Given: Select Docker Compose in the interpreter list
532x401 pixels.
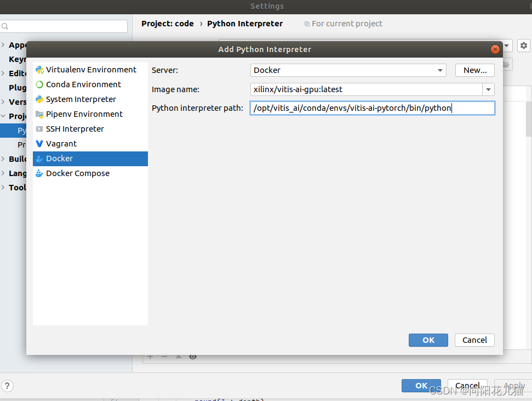Looking at the screenshot, I should pos(77,173).
